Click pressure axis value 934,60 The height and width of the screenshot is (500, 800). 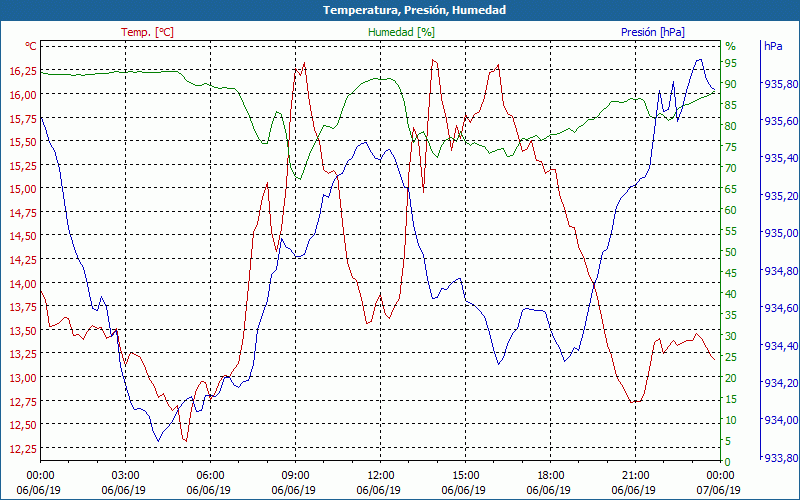click(781, 308)
